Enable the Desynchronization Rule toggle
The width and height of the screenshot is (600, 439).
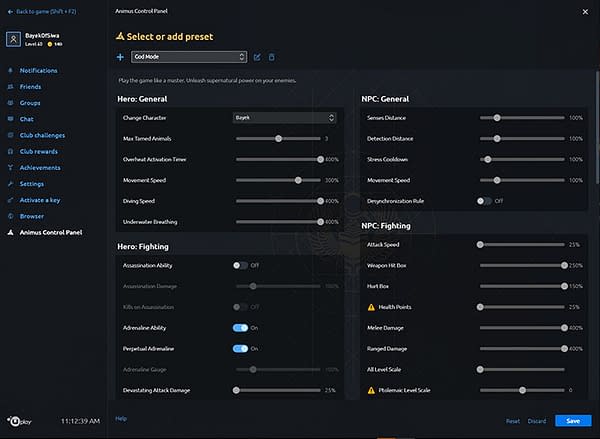click(484, 201)
